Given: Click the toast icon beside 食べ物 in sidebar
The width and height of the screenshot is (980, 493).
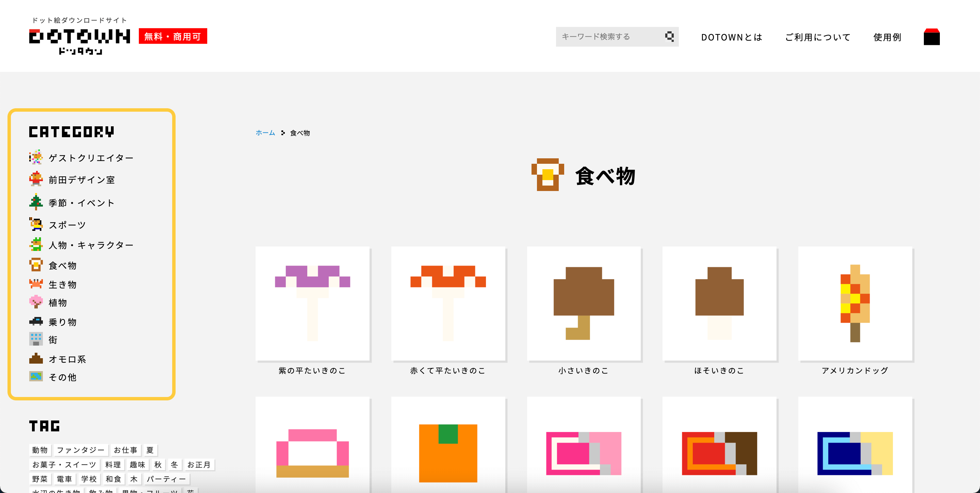Looking at the screenshot, I should tap(36, 265).
